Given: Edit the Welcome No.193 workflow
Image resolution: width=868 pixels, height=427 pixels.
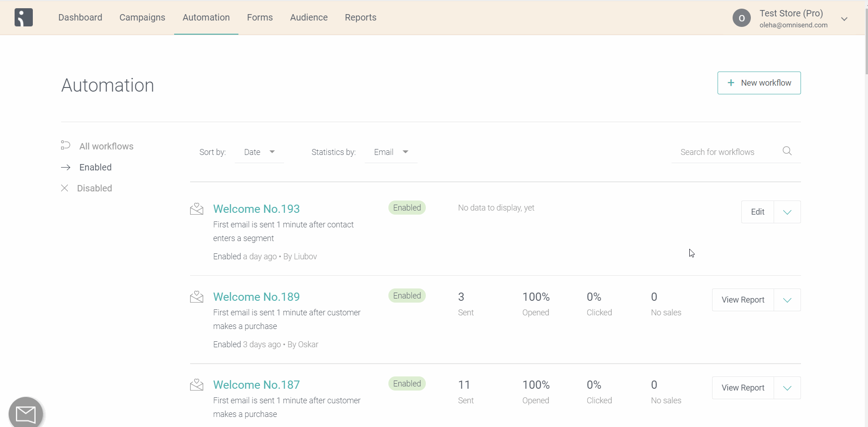Looking at the screenshot, I should pyautogui.click(x=758, y=212).
